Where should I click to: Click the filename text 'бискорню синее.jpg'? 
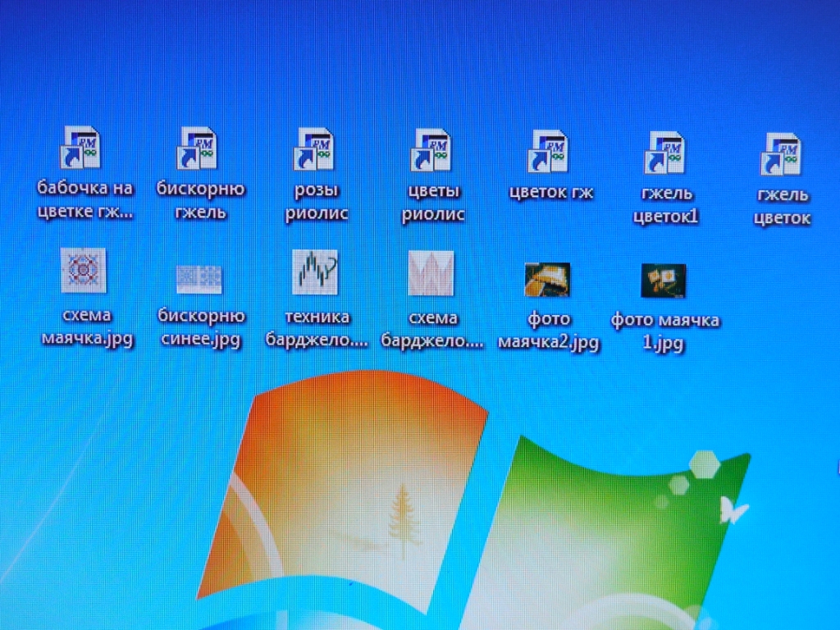(200, 328)
